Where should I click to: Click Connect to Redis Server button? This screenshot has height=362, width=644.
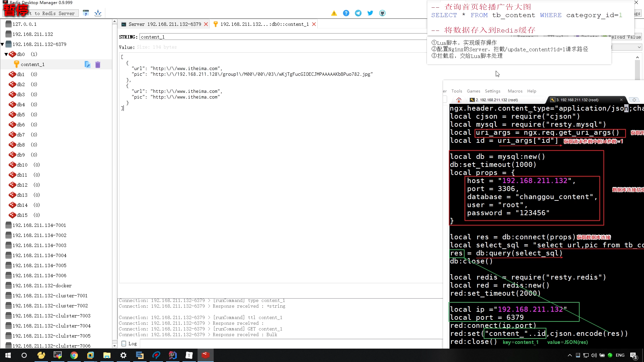(x=41, y=13)
